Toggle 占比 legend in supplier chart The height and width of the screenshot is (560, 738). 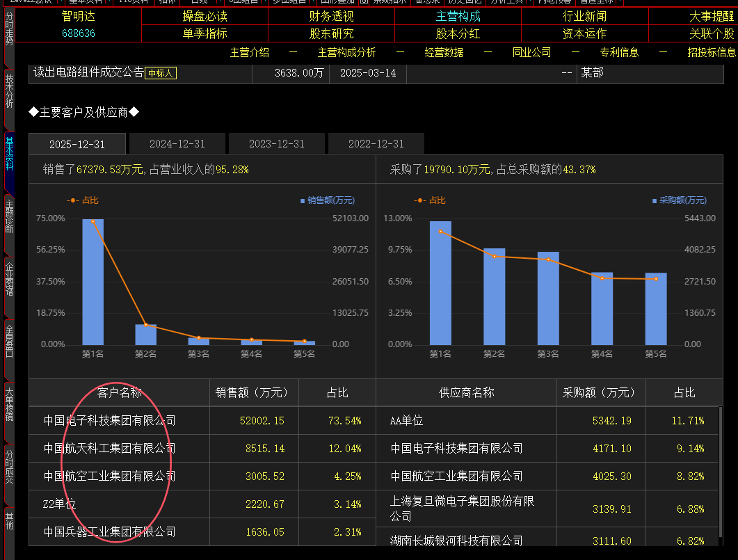click(x=430, y=200)
